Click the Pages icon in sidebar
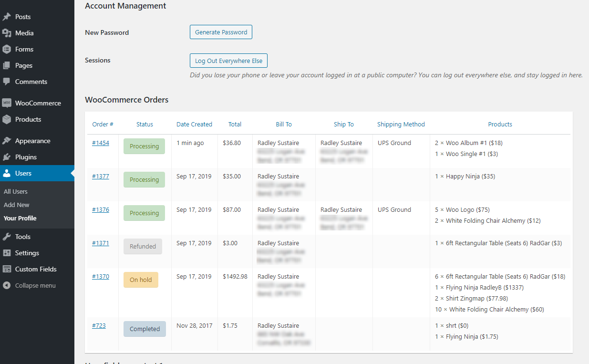The height and width of the screenshot is (364, 589). tap(7, 65)
